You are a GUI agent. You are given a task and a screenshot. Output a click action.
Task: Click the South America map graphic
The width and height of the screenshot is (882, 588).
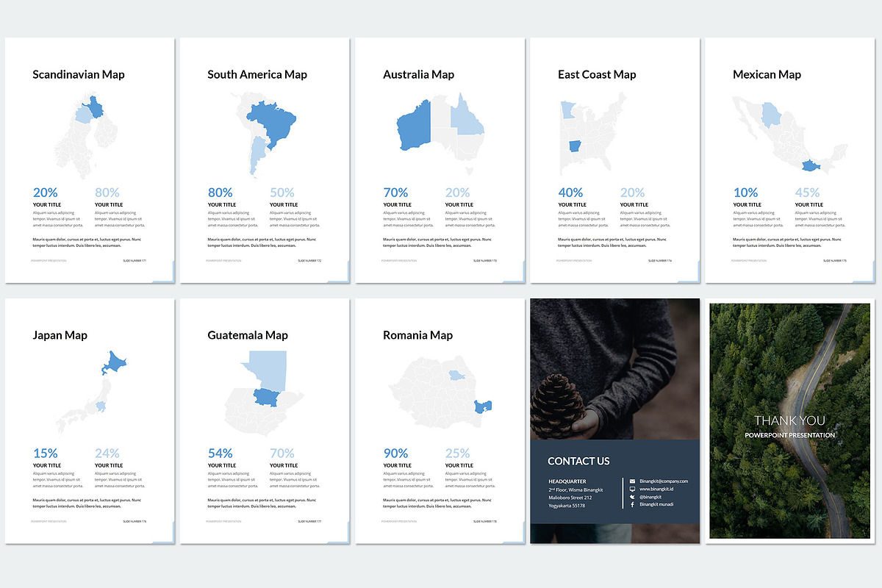coord(263,135)
